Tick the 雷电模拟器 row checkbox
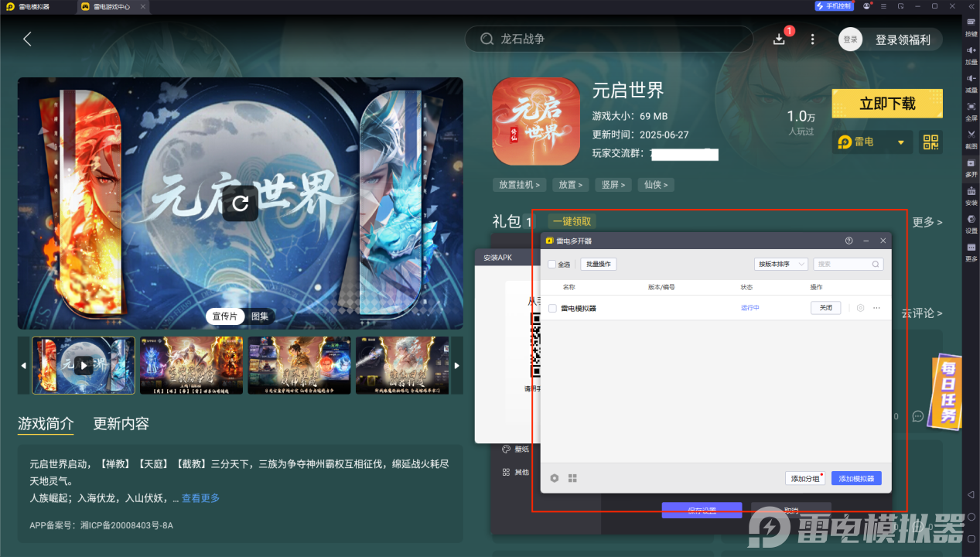The height and width of the screenshot is (557, 980). click(x=552, y=308)
